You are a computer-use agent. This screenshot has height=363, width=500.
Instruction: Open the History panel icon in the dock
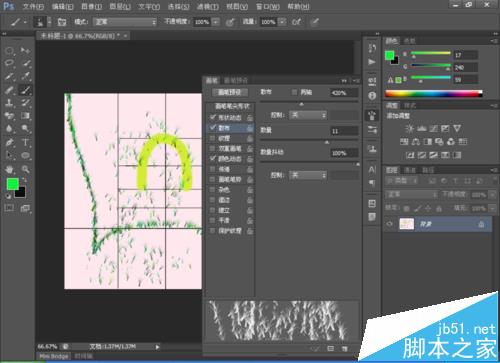(x=372, y=48)
